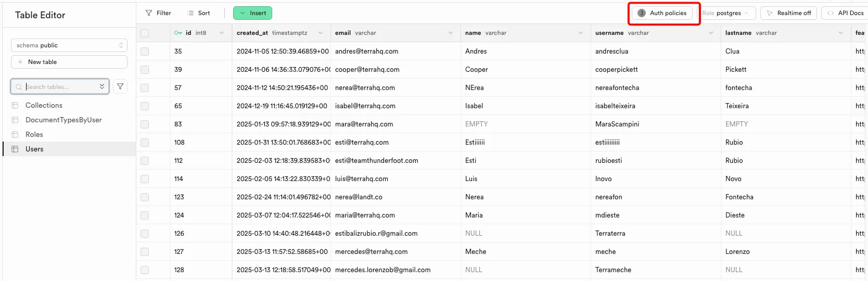Click the username cell nereafontecha

656,88
